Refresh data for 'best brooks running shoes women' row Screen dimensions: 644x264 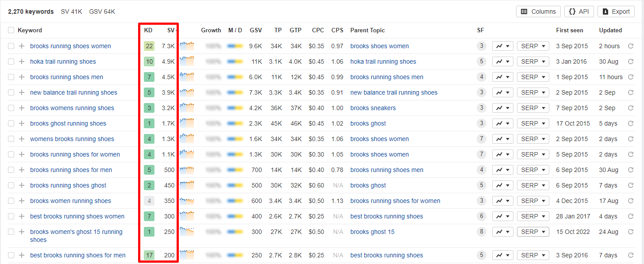coord(631,216)
